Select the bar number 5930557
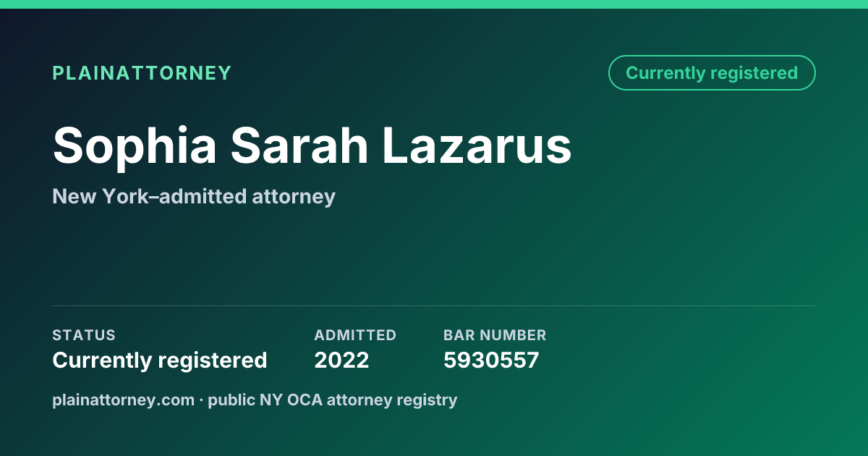Viewport: 868px width, 456px height. pos(491,360)
